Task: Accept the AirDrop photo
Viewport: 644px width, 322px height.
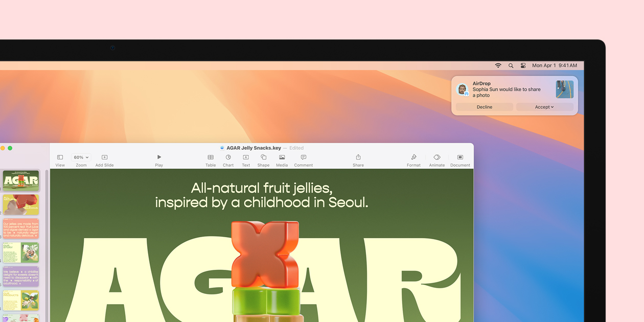Action: pos(542,107)
